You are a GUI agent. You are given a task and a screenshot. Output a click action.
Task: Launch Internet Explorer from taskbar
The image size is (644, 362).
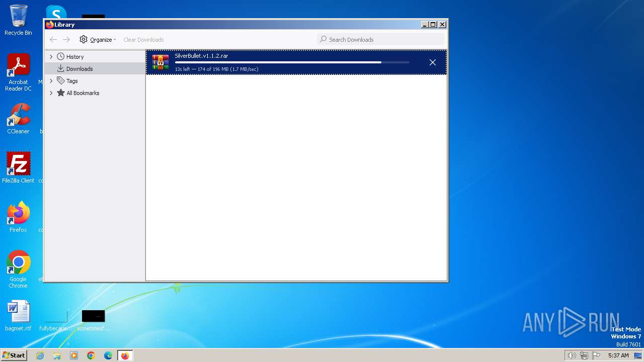point(40,355)
